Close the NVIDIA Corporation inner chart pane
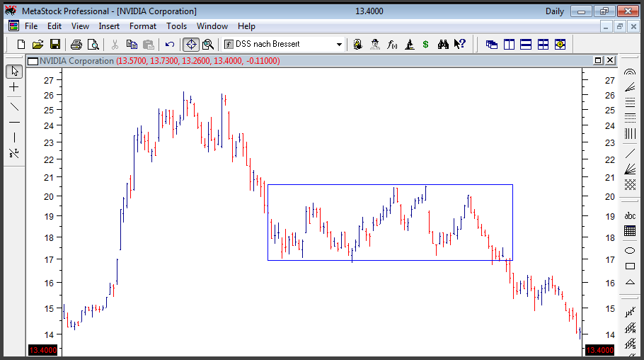The width and height of the screenshot is (644, 360). pyautogui.click(x=610, y=60)
